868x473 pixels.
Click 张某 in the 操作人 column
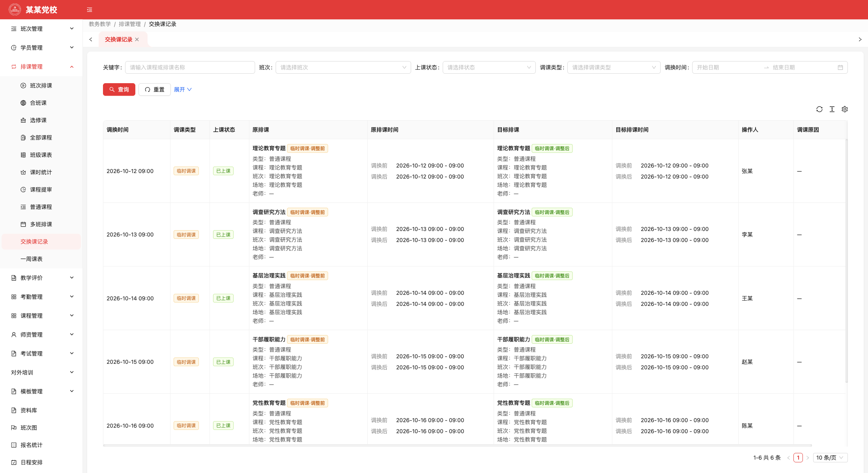[747, 171]
